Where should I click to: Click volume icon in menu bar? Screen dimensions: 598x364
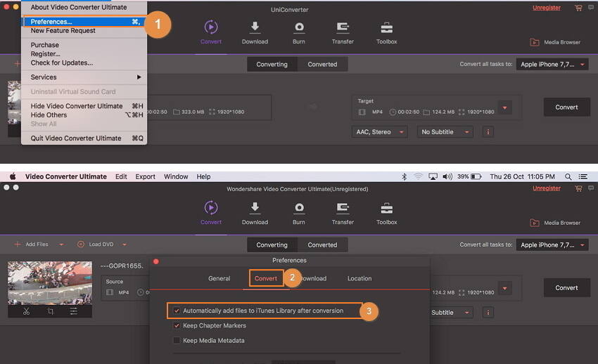coord(447,176)
